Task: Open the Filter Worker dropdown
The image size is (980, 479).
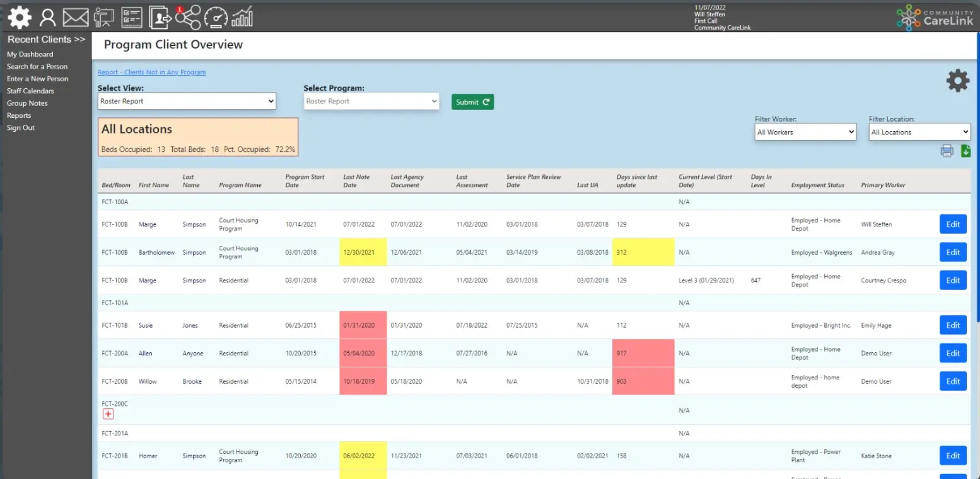Action: (805, 132)
